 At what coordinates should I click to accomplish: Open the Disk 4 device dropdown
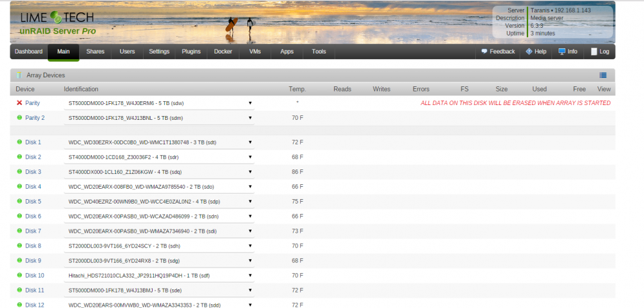(x=159, y=186)
